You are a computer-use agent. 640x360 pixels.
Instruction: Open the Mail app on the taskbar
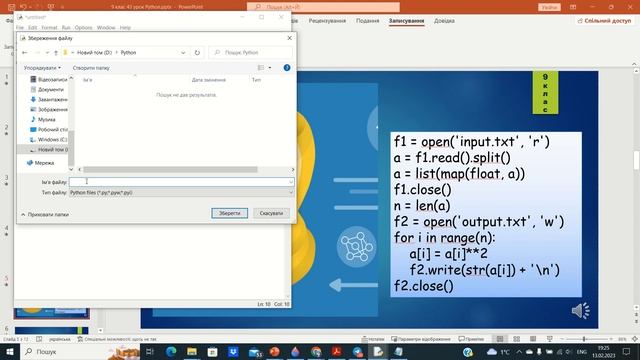[255, 351]
